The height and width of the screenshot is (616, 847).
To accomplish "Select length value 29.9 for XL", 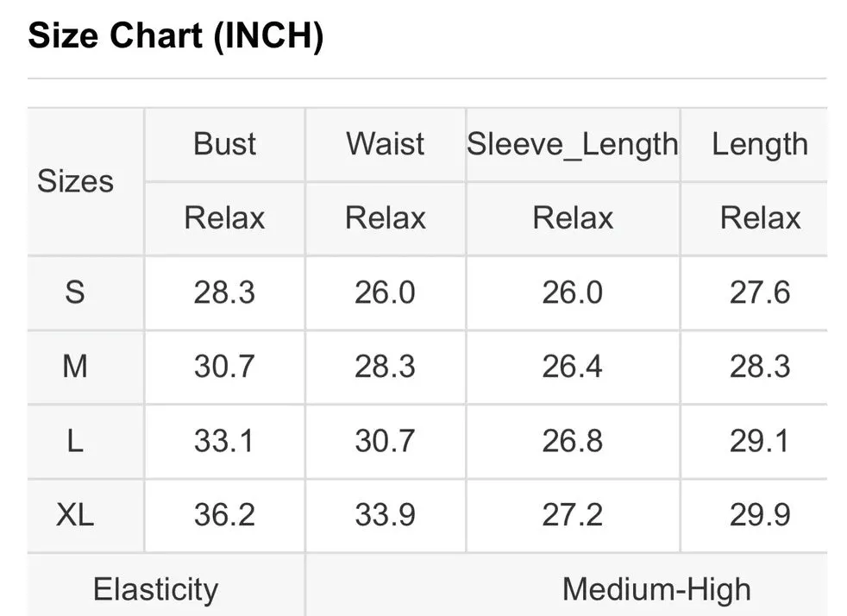I will pos(760,514).
